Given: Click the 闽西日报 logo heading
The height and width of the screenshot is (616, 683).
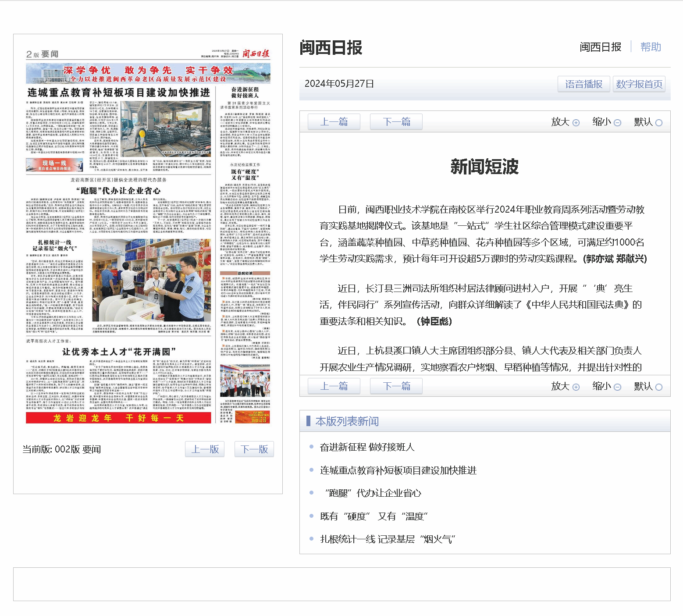Looking at the screenshot, I should click(331, 48).
